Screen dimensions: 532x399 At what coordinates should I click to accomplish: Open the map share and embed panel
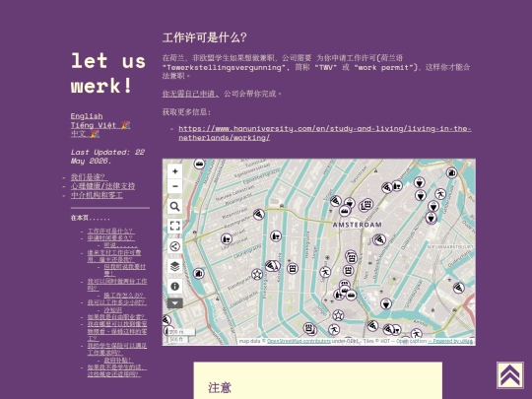point(174,246)
